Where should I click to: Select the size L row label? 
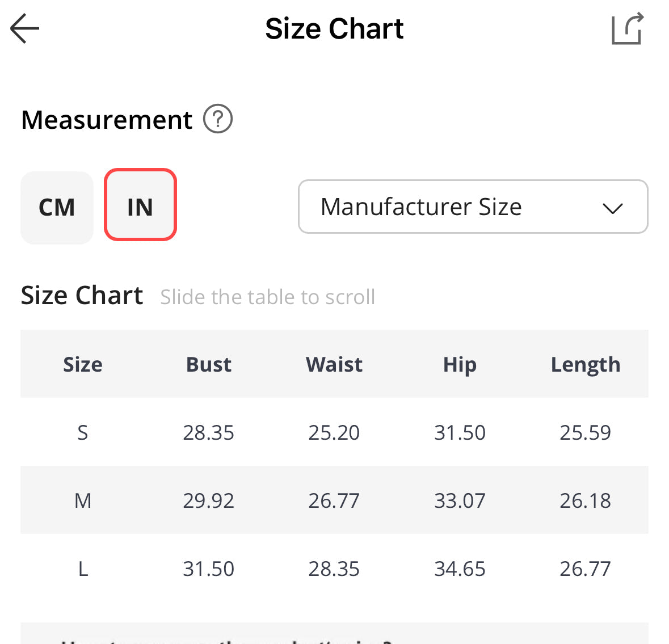pos(83,569)
